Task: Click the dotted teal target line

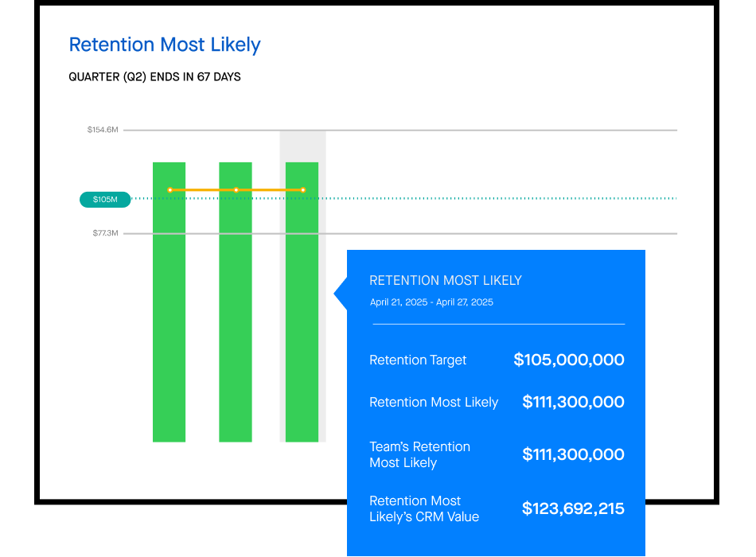Action: coord(493,199)
